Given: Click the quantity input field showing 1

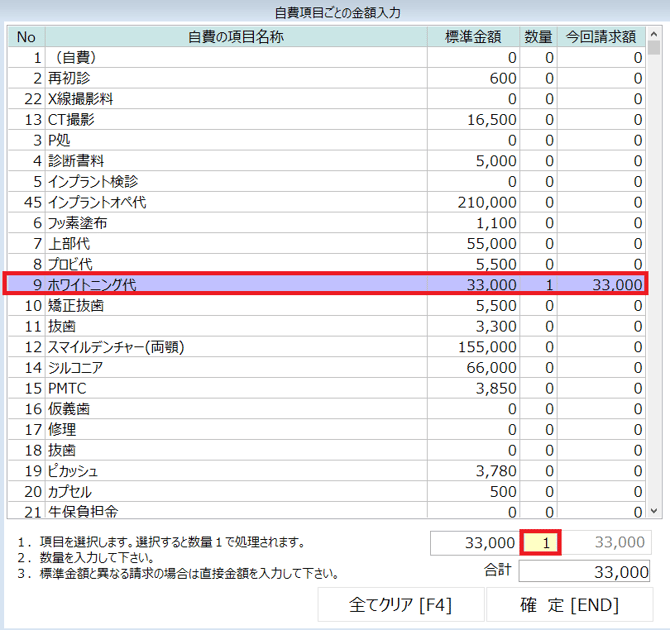Looking at the screenshot, I should tap(540, 543).
